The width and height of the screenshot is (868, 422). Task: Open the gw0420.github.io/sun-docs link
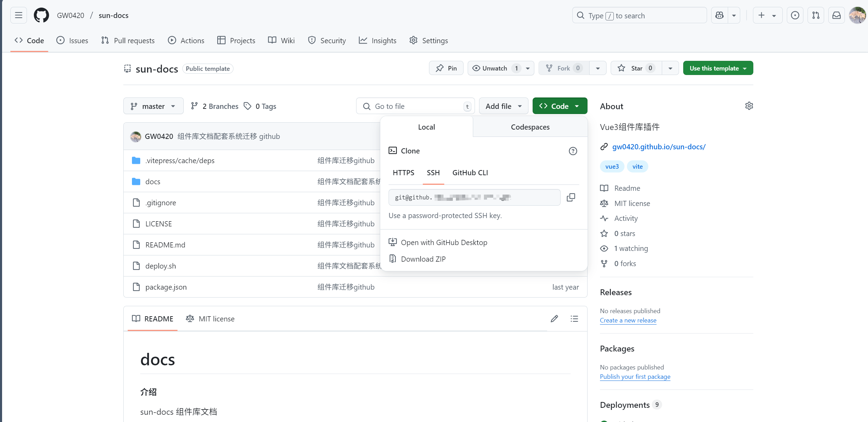(658, 147)
